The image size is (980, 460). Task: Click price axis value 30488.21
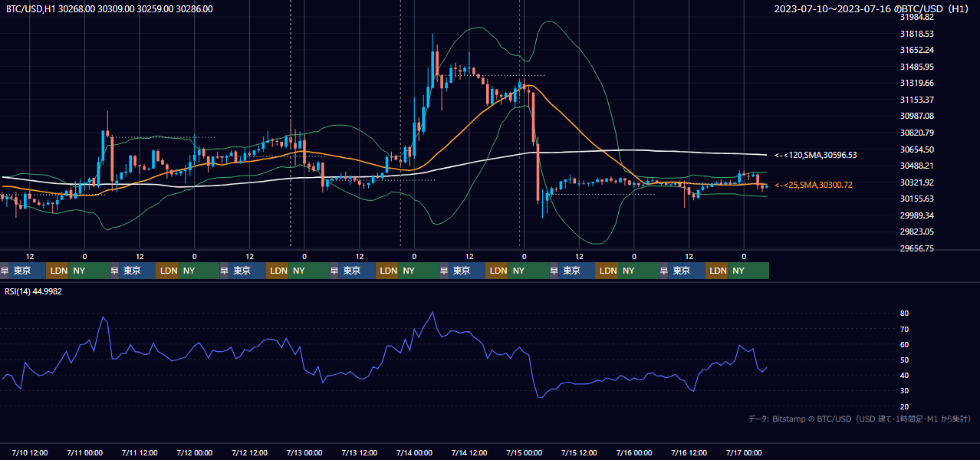pos(916,166)
